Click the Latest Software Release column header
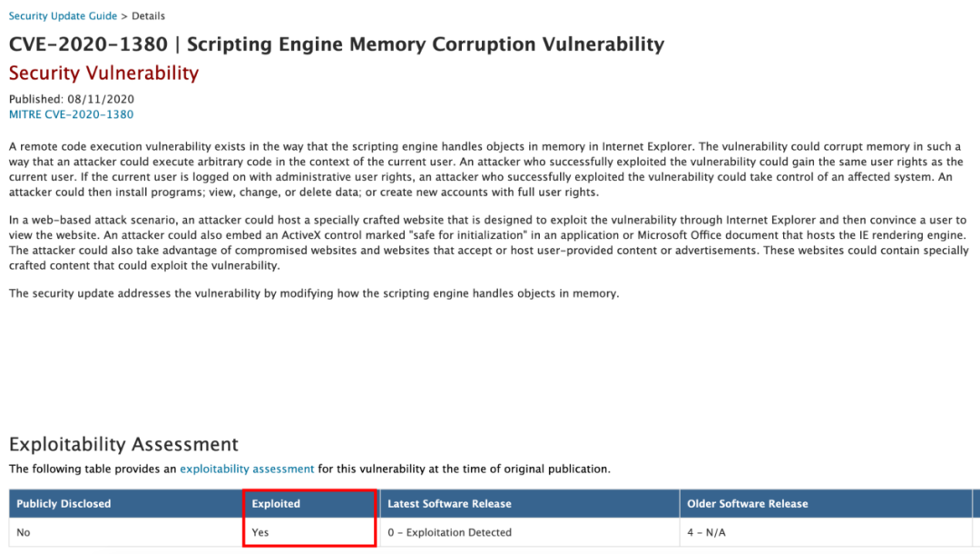980x554 pixels. [x=449, y=503]
